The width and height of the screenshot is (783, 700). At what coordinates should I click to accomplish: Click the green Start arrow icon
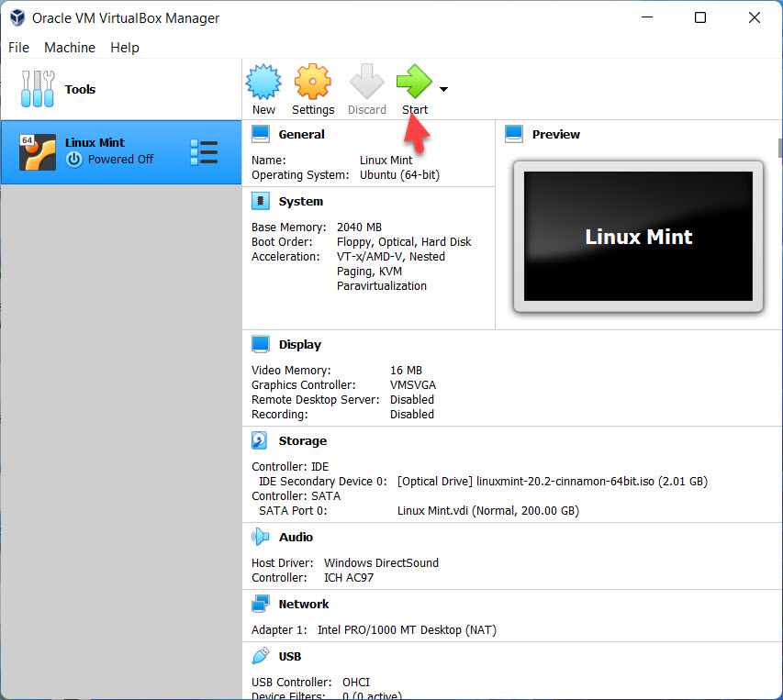[414, 82]
